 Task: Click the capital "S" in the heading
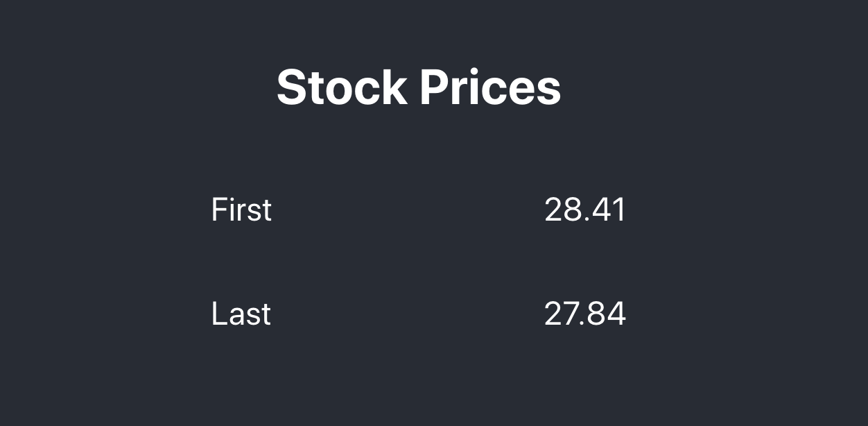292,87
